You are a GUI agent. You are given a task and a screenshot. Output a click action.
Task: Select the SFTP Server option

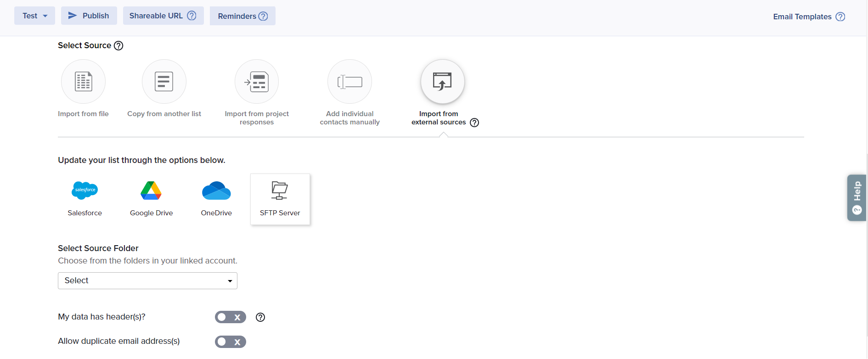tap(280, 199)
